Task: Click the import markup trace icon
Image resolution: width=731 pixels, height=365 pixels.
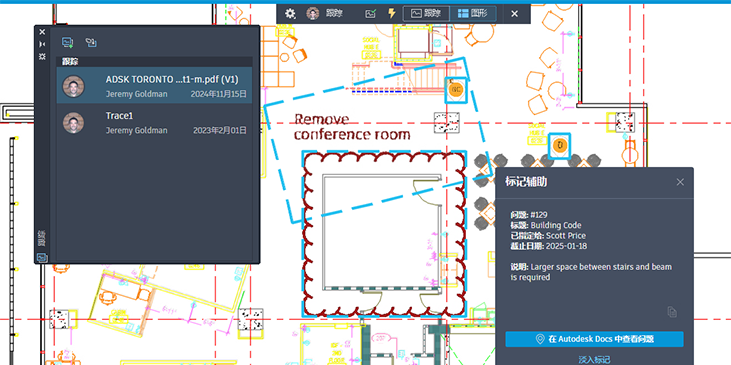Action: click(x=91, y=42)
